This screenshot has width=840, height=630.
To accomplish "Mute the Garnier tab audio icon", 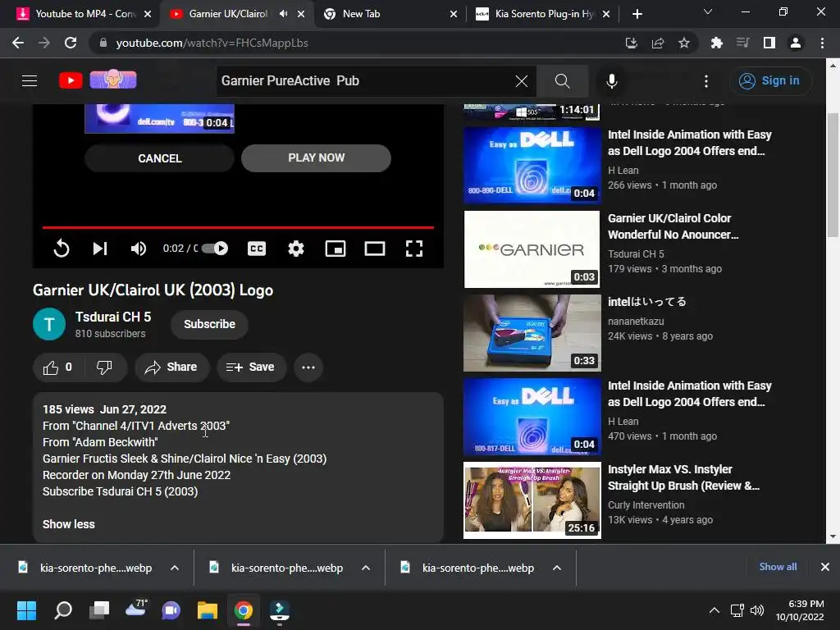I will click(x=283, y=14).
